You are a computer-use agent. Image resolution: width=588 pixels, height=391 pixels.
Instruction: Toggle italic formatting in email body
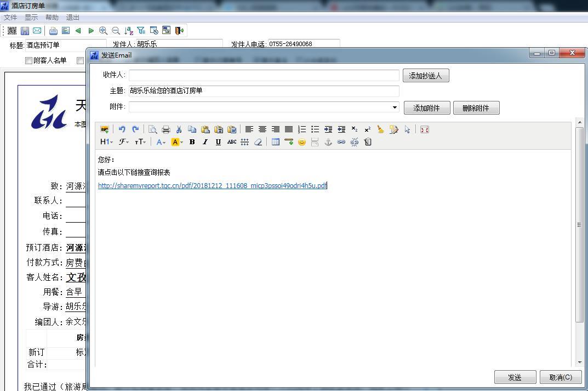pyautogui.click(x=205, y=142)
